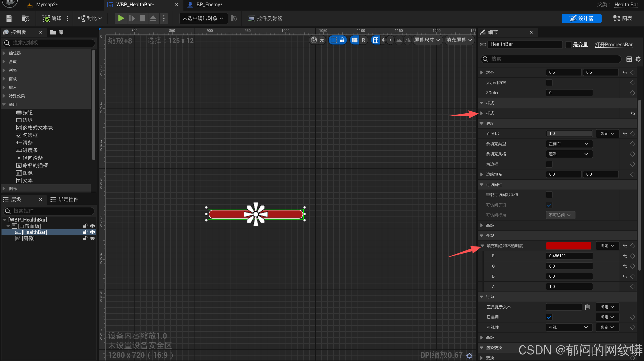Switch to the BP_Enemy tab
This screenshot has height=361, width=644.
click(x=209, y=5)
